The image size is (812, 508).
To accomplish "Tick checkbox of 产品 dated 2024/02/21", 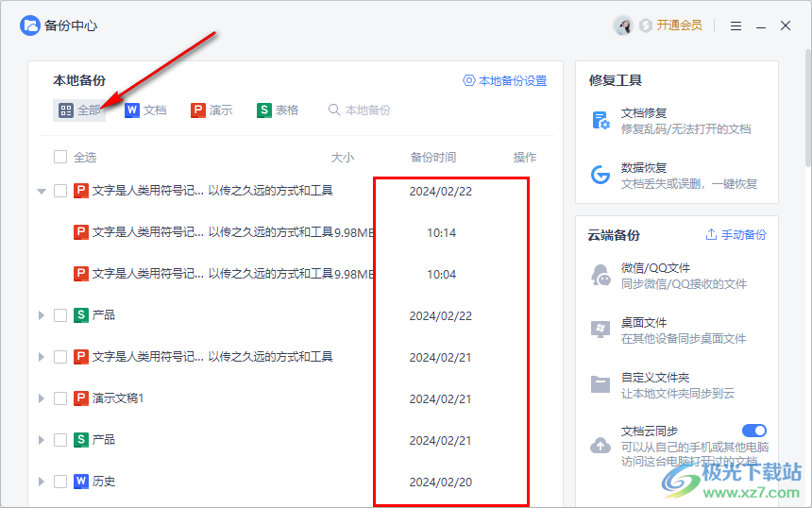I will click(x=60, y=440).
